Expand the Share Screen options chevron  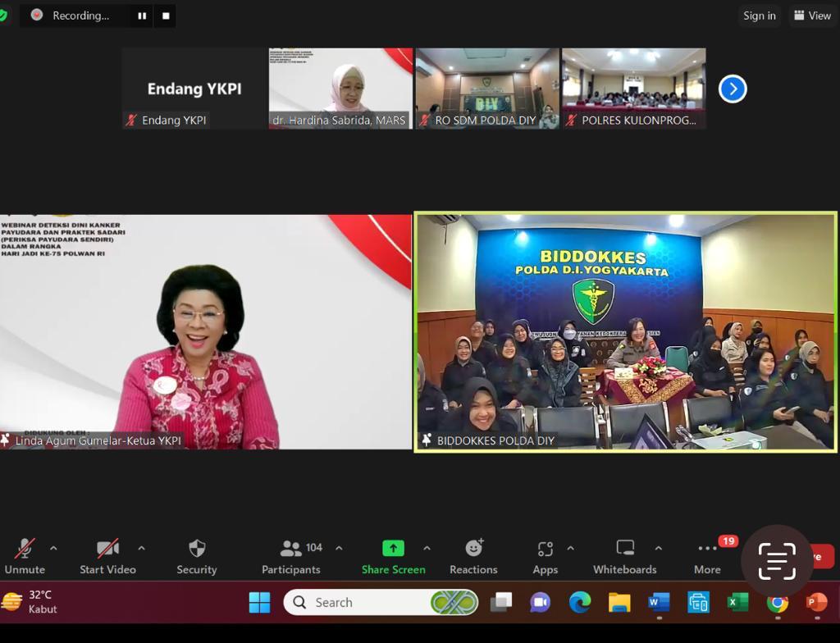426,549
